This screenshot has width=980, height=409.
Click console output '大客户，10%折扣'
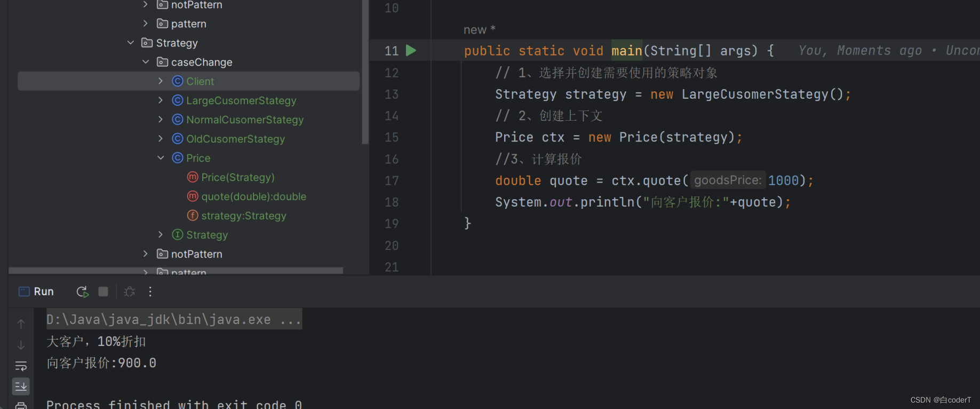tap(96, 342)
